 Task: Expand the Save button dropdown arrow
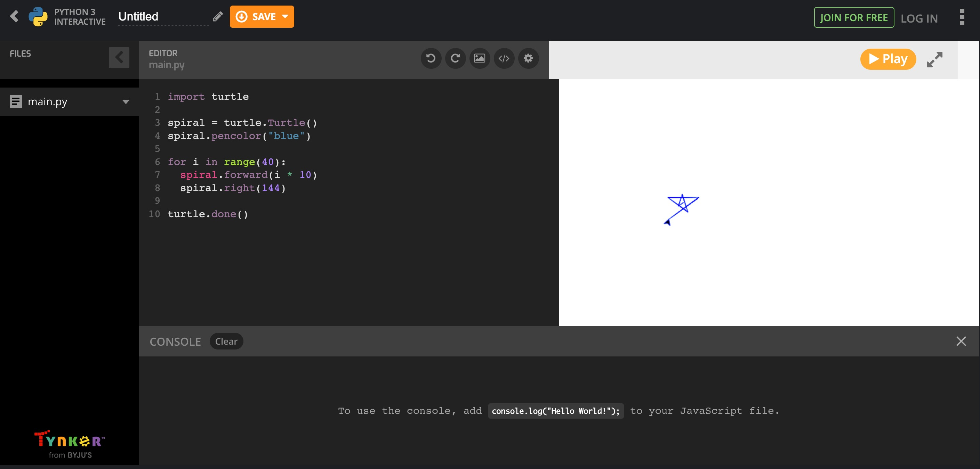coord(285,17)
